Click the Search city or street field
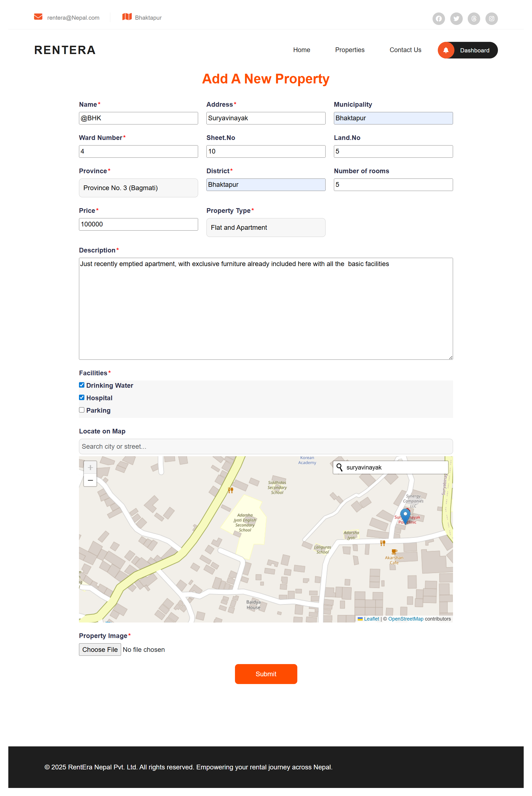 click(x=266, y=447)
